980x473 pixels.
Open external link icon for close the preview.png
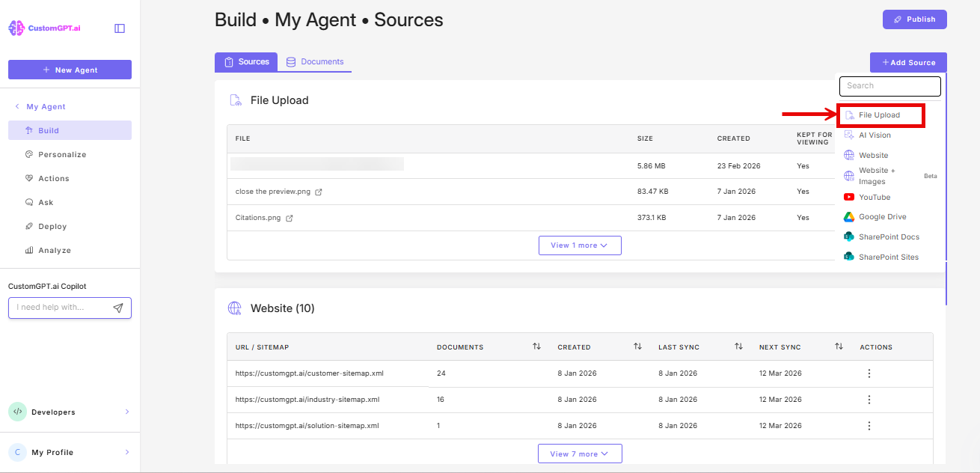point(319,192)
